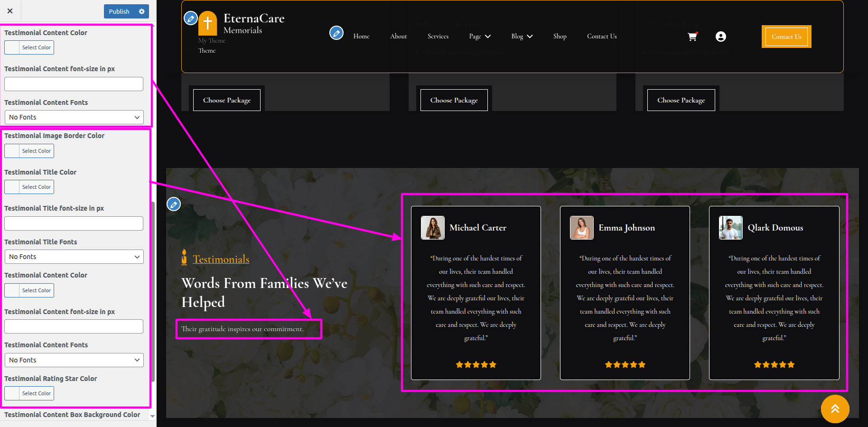Open the shopping cart icon
868x427 pixels.
(x=692, y=37)
